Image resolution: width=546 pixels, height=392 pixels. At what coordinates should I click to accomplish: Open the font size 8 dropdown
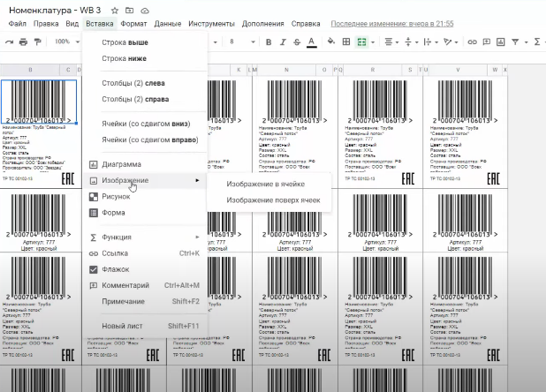[242, 41]
